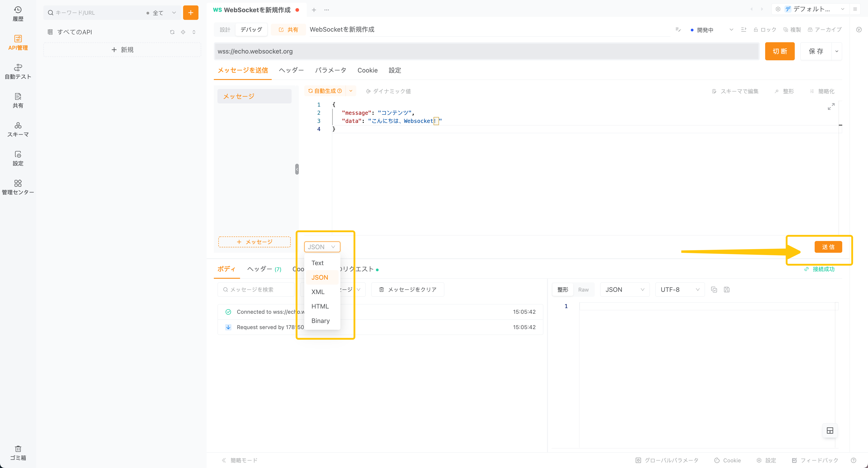This screenshot has height=468, width=868.
Task: Expand the 保存 button arrow
Action: coord(837,51)
